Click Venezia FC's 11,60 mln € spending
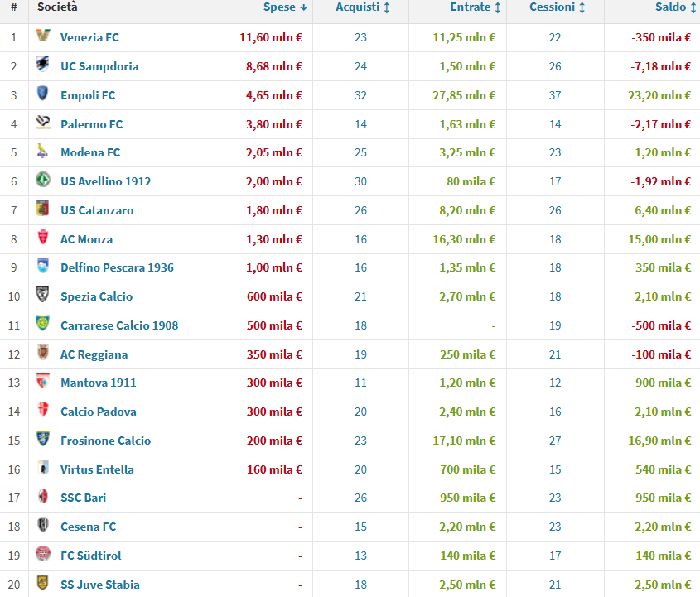The height and width of the screenshot is (597, 700). (x=271, y=37)
